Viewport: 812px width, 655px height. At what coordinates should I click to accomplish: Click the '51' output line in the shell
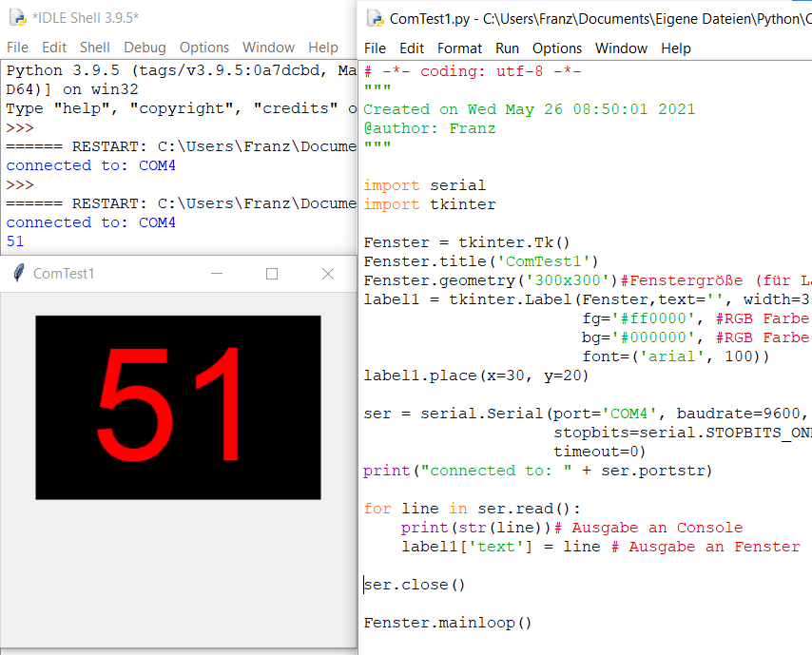click(x=15, y=241)
